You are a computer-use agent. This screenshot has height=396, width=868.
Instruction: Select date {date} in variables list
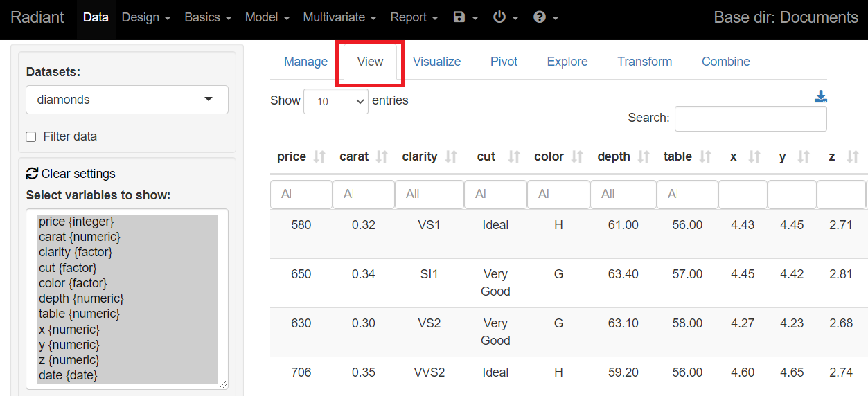[68, 375]
